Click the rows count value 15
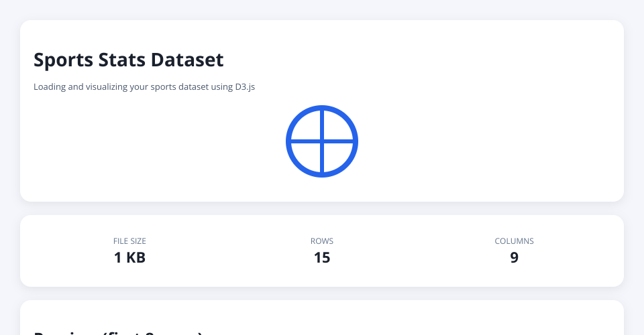Viewport: 644px width, 335px height. (322, 257)
